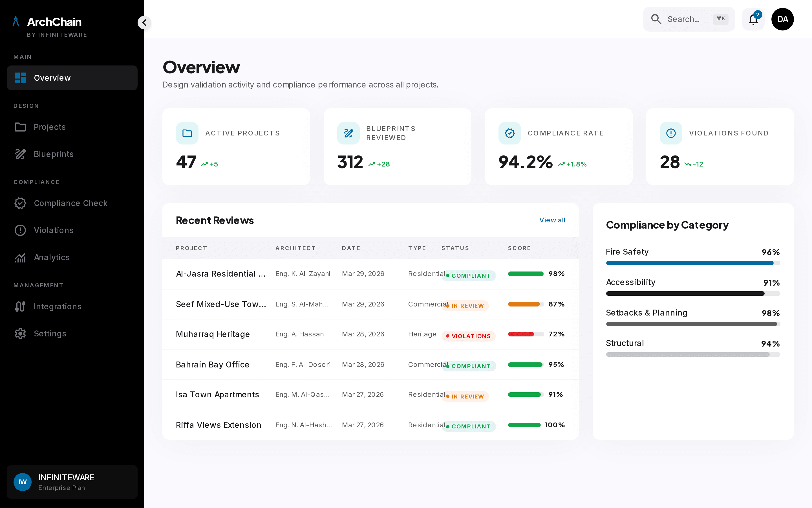Click the Heritage type cell
The image size is (812, 508).
pyautogui.click(x=422, y=334)
